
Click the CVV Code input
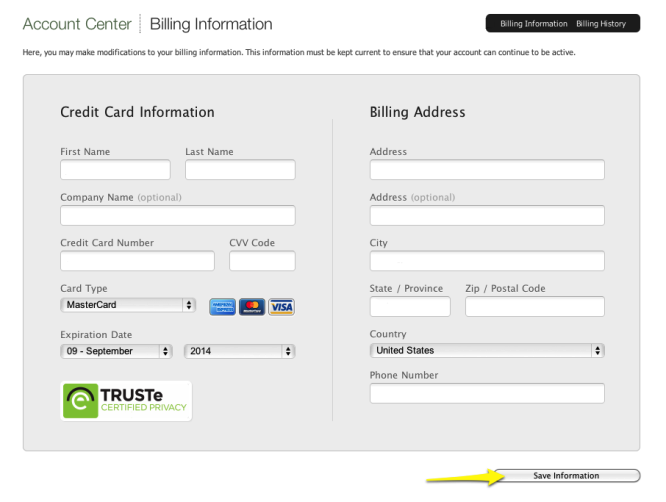pos(262,261)
